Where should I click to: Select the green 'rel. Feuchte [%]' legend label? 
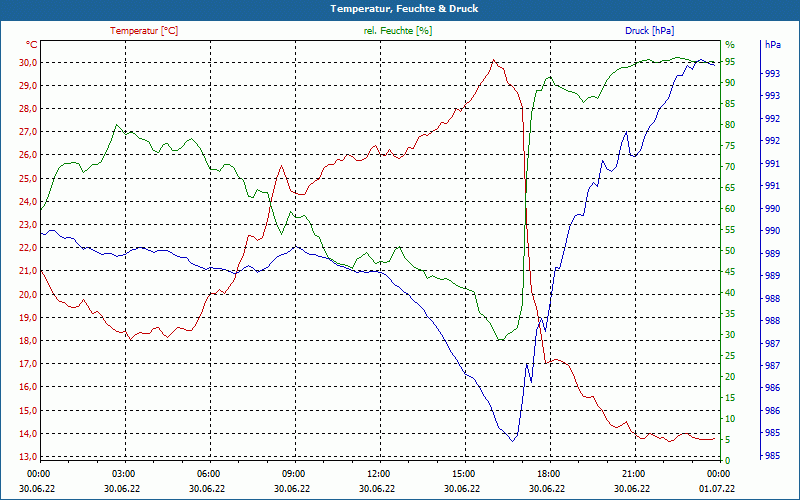click(x=397, y=31)
